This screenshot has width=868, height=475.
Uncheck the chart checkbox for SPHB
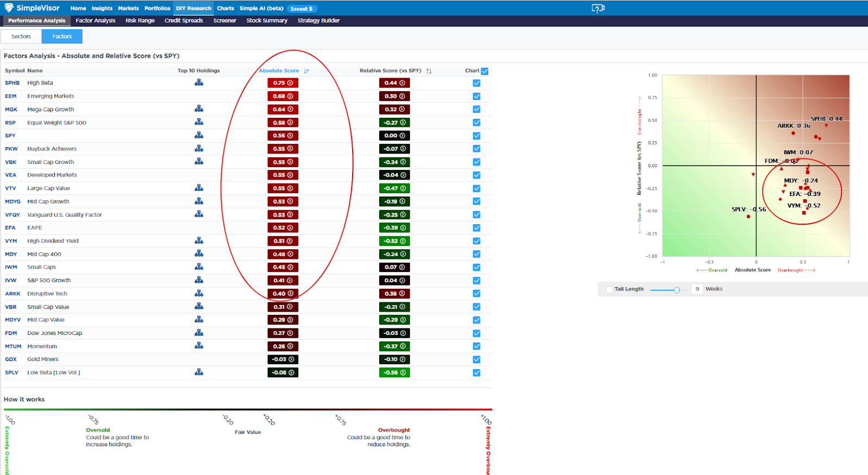(x=476, y=83)
